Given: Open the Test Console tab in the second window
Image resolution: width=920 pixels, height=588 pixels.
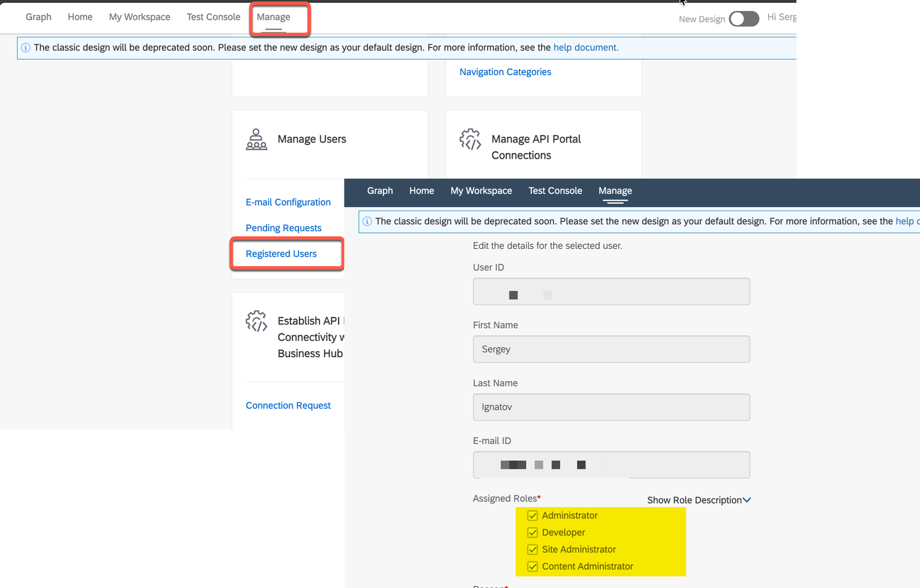Looking at the screenshot, I should click(554, 190).
